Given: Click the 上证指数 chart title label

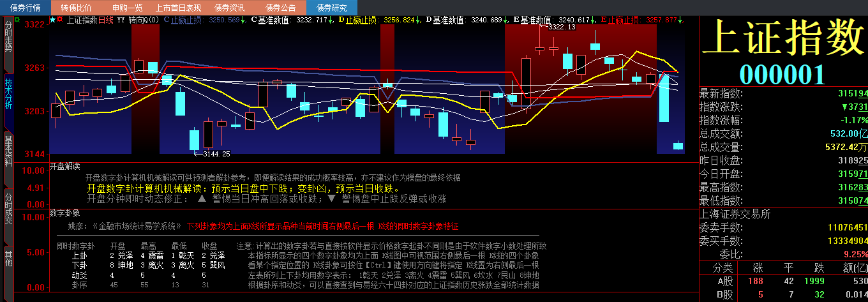Looking at the screenshot, I should tap(82, 20).
